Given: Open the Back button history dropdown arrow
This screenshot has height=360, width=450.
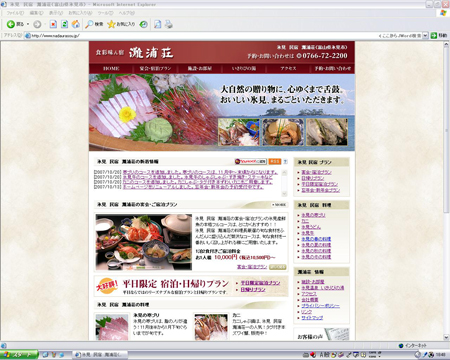Looking at the screenshot, I should coord(28,24).
